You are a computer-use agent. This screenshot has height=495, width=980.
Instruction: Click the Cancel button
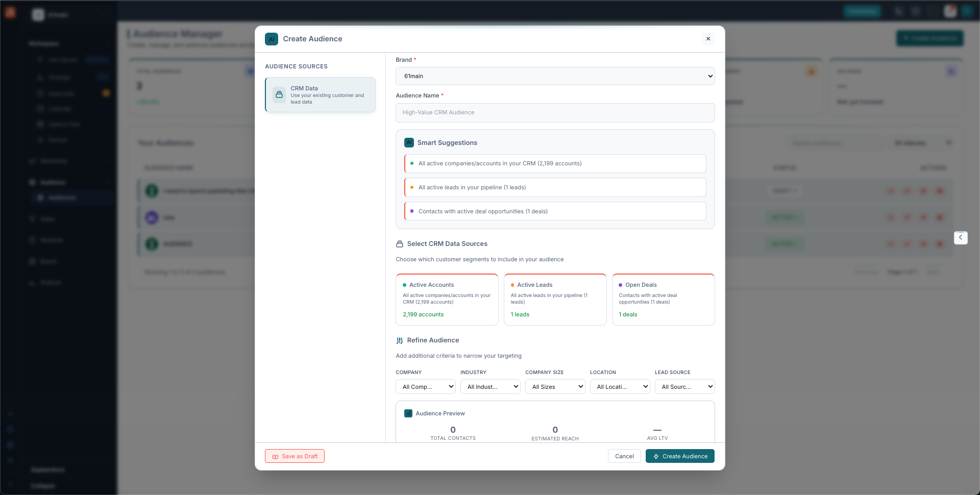coord(624,456)
